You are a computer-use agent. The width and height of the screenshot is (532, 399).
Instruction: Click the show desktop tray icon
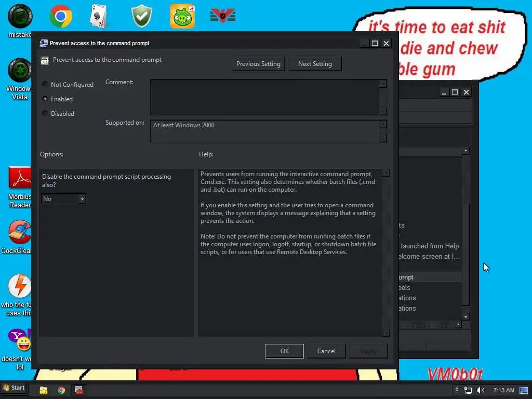[524, 390]
